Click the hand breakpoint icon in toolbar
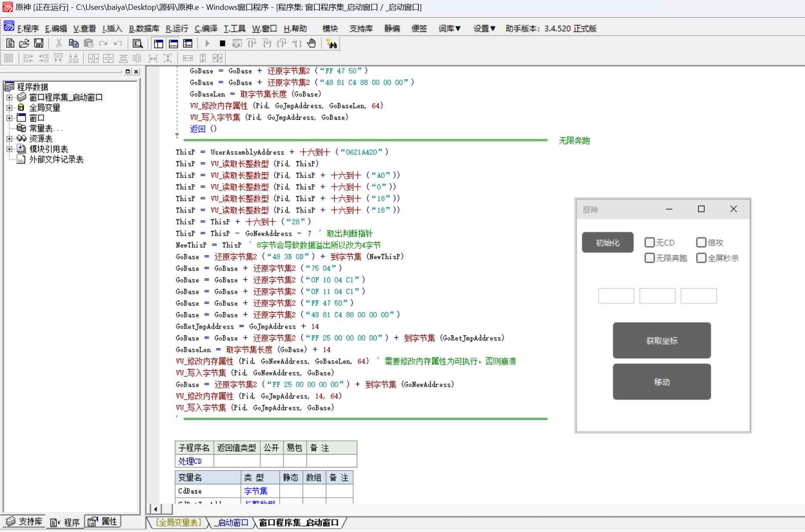Image resolution: width=805 pixels, height=532 pixels. click(312, 43)
